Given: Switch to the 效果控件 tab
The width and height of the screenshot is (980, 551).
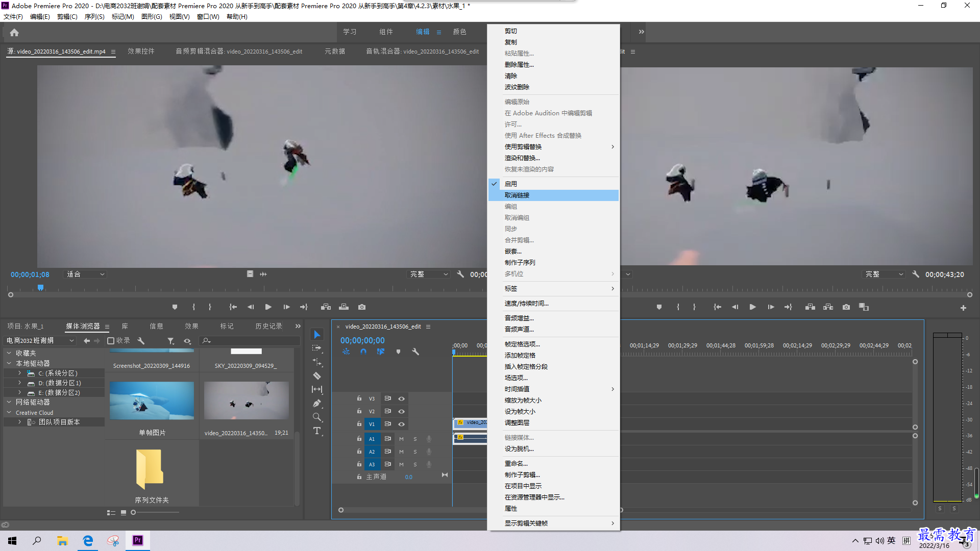Looking at the screenshot, I should 141,51.
